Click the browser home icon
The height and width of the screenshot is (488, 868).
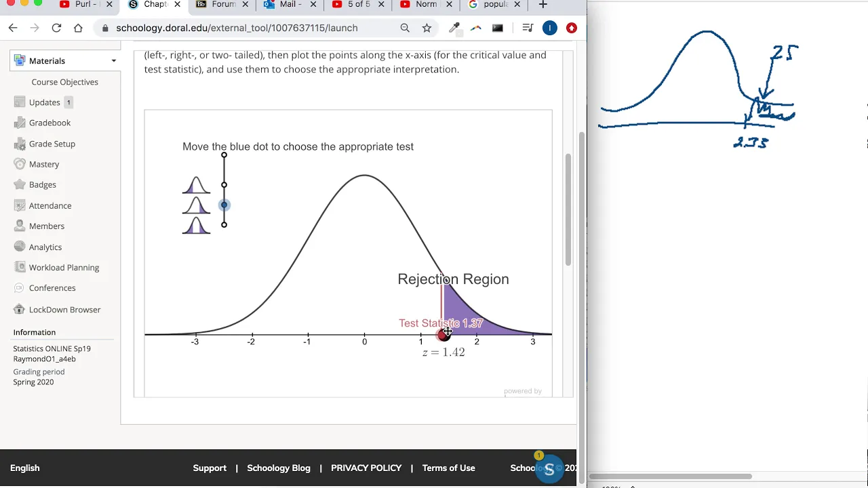point(78,28)
